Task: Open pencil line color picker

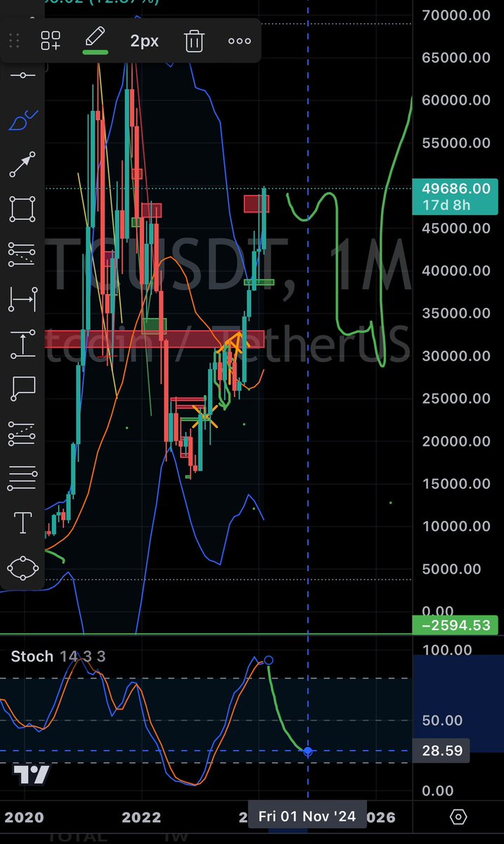Action: [x=96, y=41]
